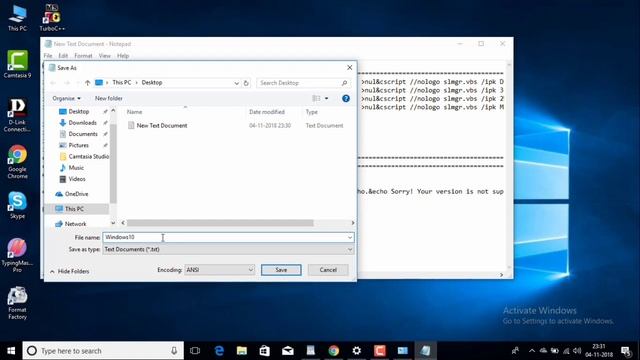Open Task View on taskbar
The height and width of the screenshot is (360, 640).
click(195, 351)
